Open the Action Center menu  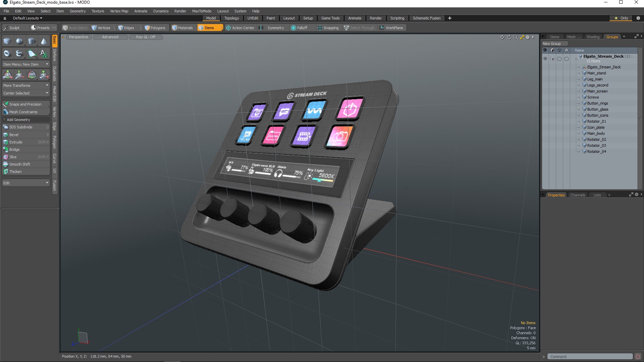pyautogui.click(x=240, y=28)
